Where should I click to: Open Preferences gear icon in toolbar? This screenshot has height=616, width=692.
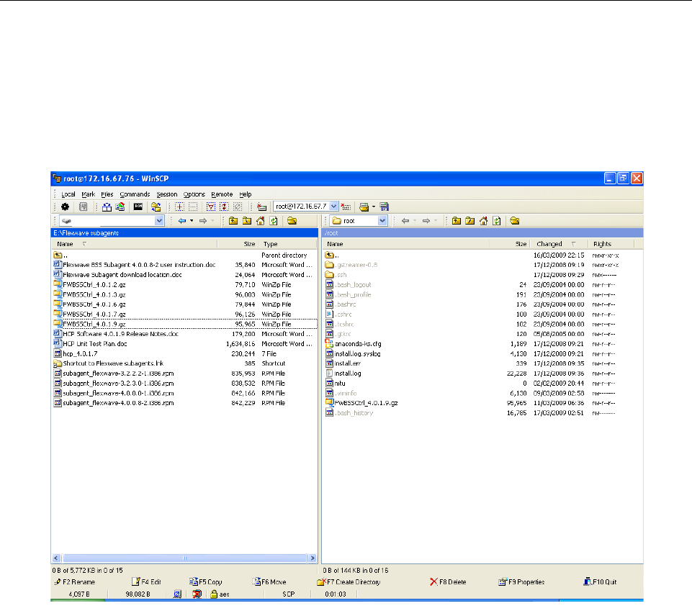[x=66, y=207]
